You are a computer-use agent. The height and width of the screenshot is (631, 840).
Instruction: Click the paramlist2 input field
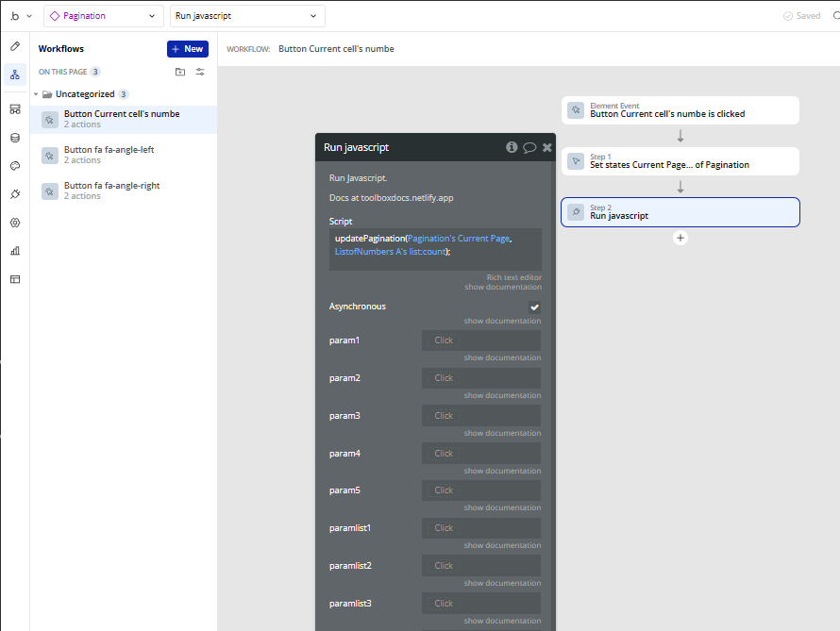481,566
